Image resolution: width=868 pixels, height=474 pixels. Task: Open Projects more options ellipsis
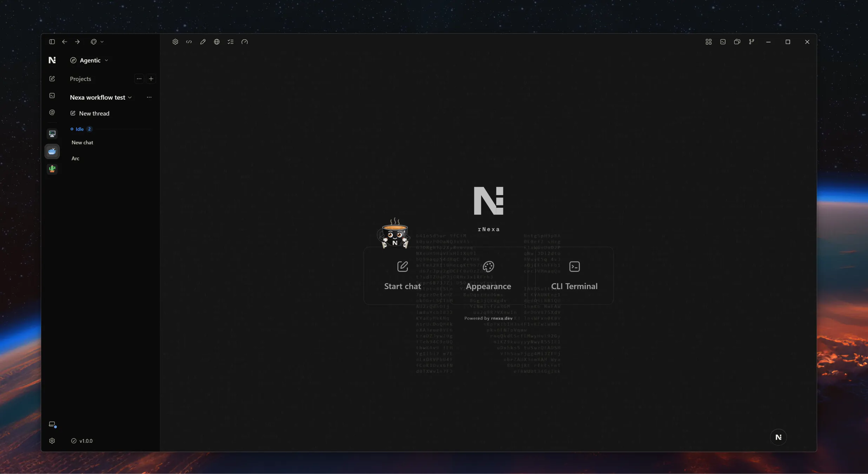click(139, 79)
